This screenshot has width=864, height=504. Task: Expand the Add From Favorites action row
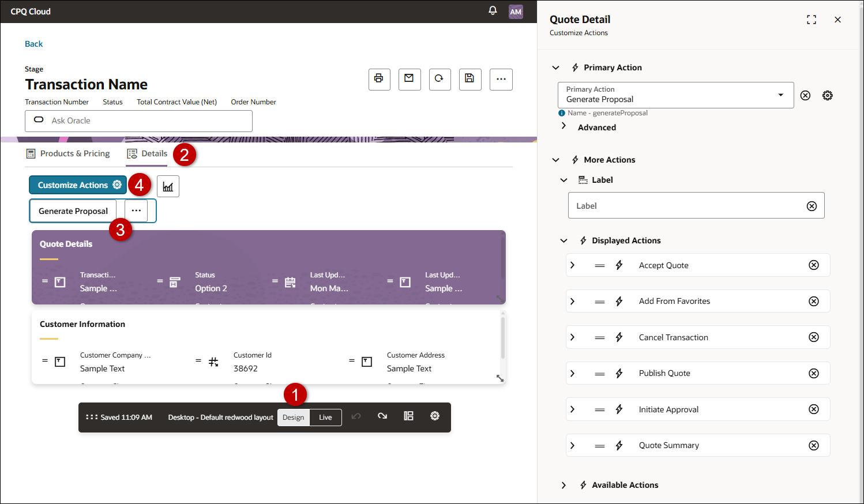tap(572, 301)
